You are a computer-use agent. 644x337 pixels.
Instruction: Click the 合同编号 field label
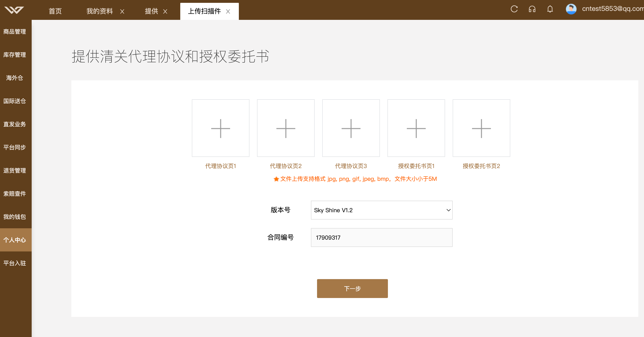tap(280, 237)
